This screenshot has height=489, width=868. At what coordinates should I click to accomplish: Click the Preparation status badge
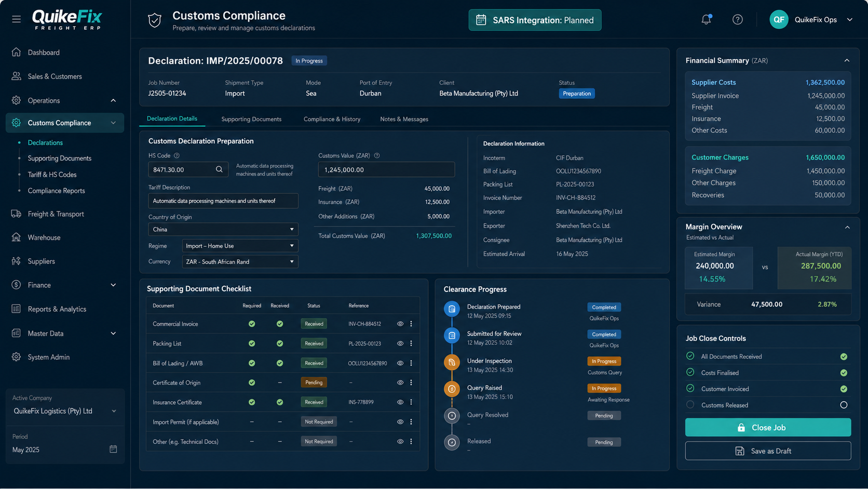pyautogui.click(x=577, y=94)
